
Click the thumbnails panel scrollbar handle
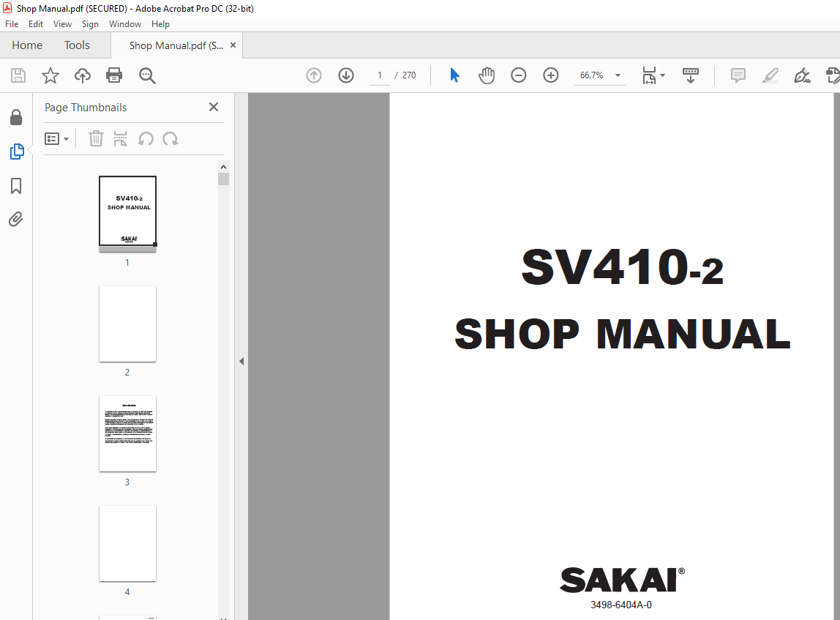click(x=223, y=179)
